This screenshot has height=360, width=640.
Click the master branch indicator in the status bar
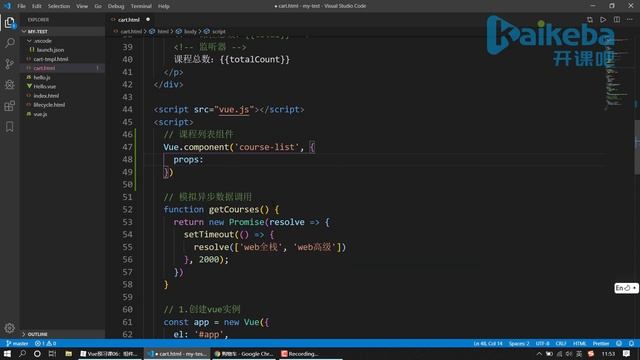point(17,343)
